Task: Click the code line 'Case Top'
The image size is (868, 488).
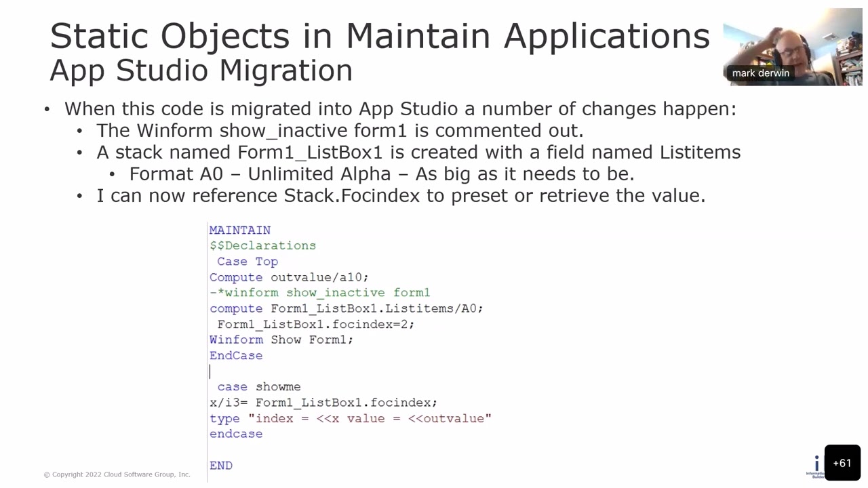Action: coord(248,262)
